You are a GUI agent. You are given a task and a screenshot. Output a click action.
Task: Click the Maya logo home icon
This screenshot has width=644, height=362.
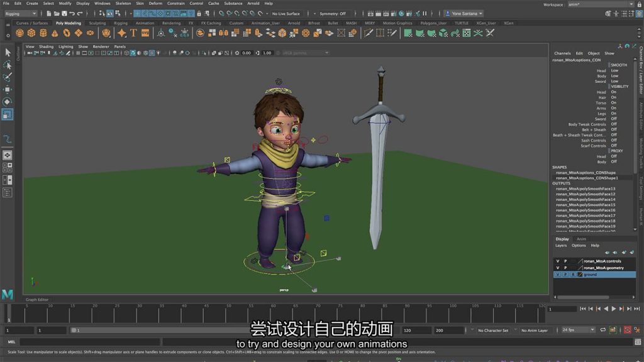point(8,294)
